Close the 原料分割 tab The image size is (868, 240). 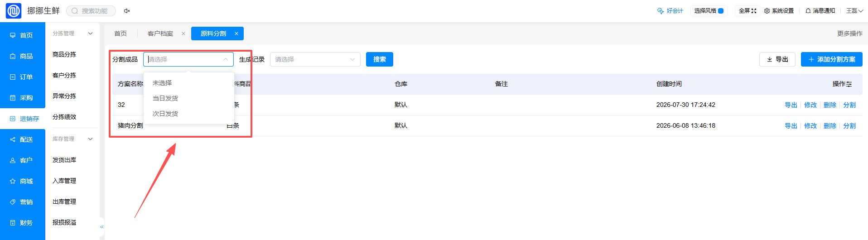(236, 34)
